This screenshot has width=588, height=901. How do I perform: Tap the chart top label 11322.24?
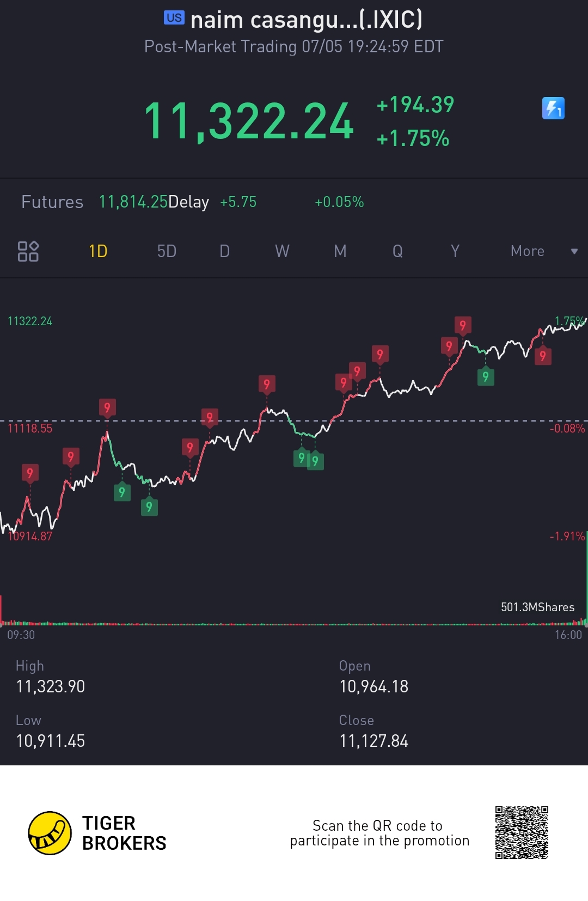30,321
